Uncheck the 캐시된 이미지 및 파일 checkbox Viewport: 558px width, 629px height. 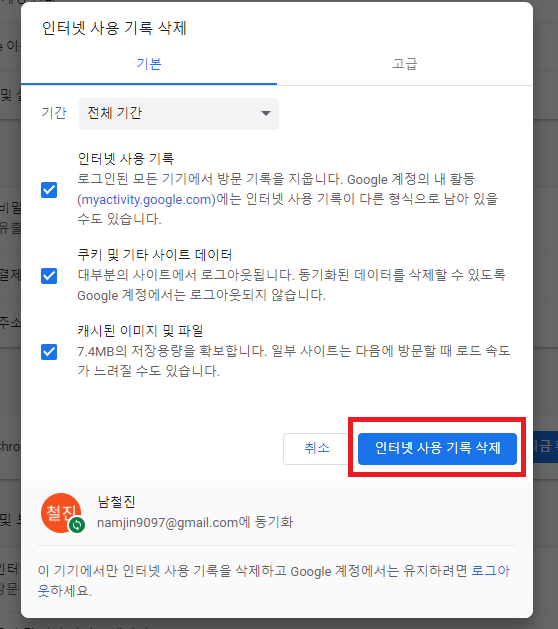pyautogui.click(x=49, y=352)
